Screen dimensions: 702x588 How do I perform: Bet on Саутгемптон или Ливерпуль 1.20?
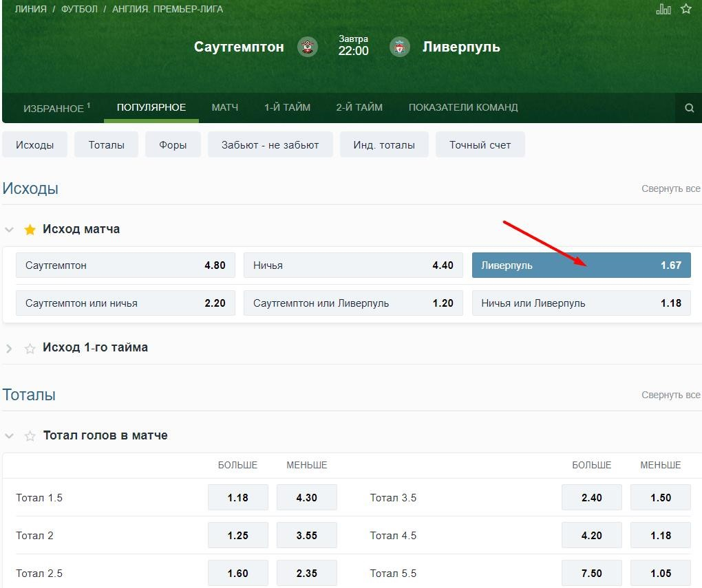[353, 303]
